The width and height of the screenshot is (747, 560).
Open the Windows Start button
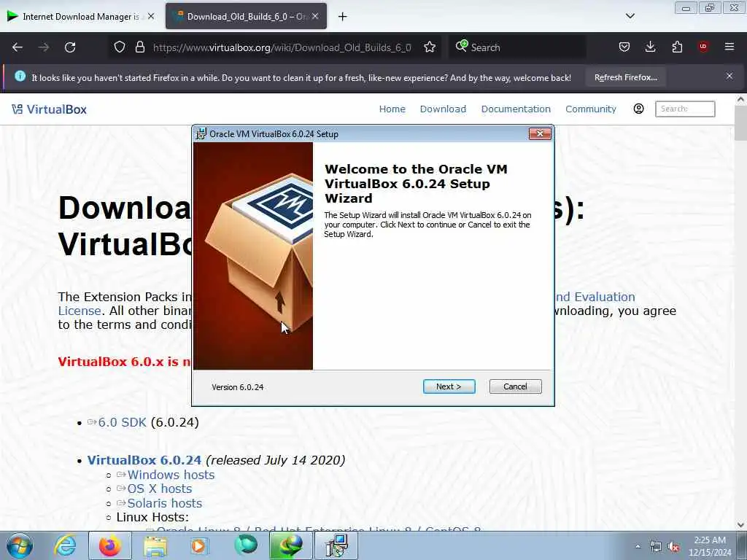[x=19, y=545]
